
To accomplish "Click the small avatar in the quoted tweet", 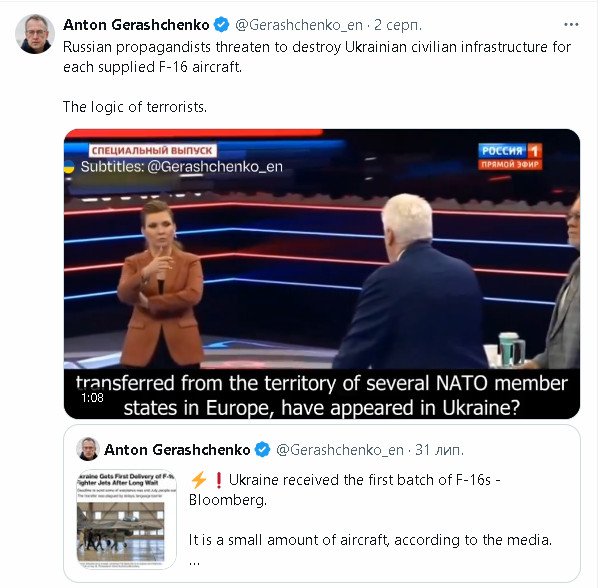I will pyautogui.click(x=88, y=449).
